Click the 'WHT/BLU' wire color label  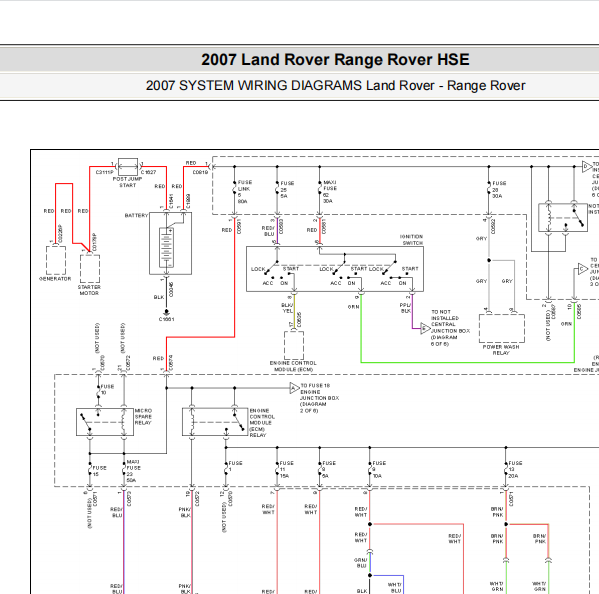coord(395,588)
